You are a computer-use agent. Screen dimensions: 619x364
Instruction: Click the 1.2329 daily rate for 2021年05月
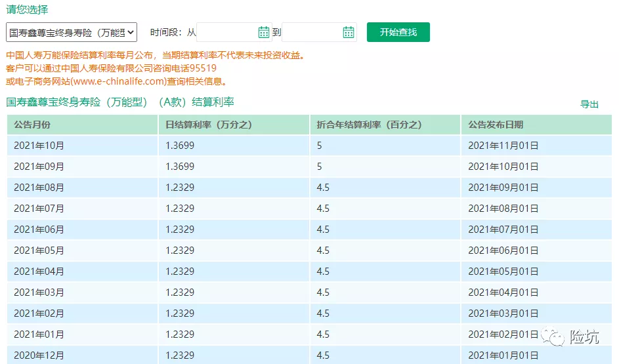pyautogui.click(x=234, y=251)
